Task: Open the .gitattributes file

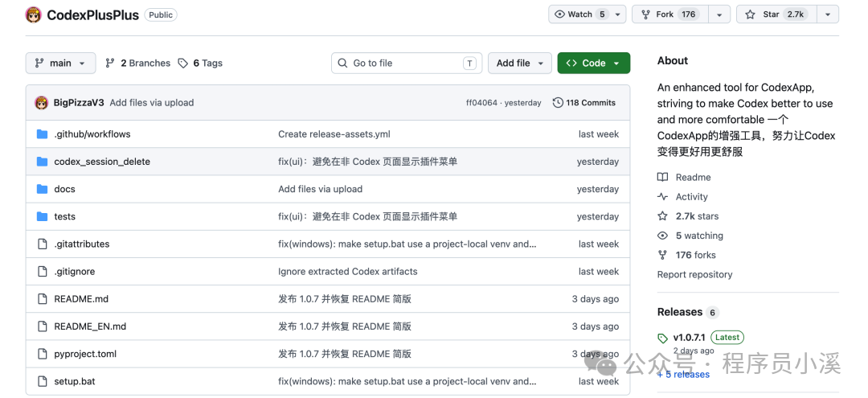Action: (x=82, y=244)
